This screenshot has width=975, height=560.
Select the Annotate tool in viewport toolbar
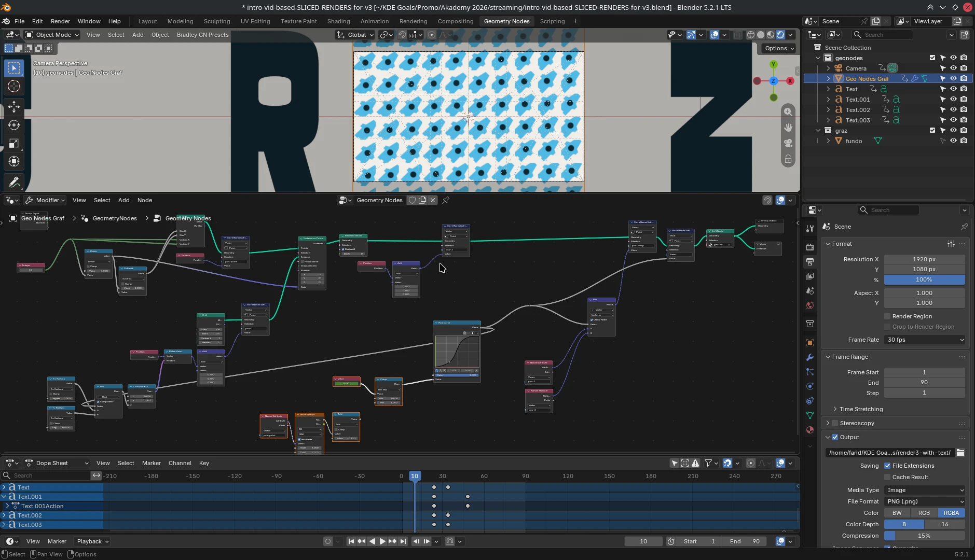click(14, 183)
